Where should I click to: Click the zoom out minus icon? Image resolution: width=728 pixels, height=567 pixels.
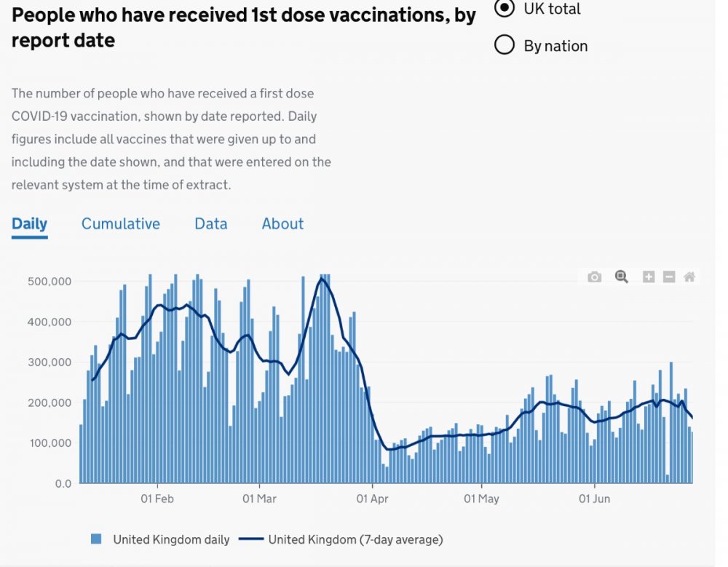point(668,277)
